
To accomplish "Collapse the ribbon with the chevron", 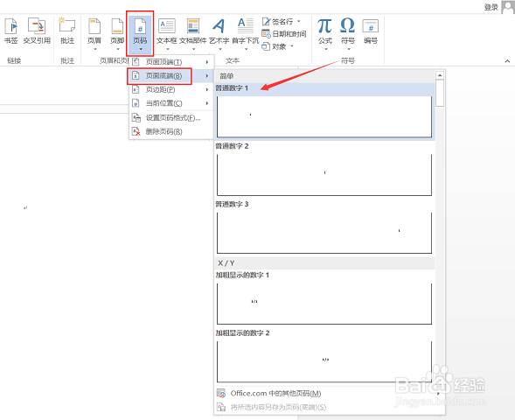I will (x=507, y=61).
